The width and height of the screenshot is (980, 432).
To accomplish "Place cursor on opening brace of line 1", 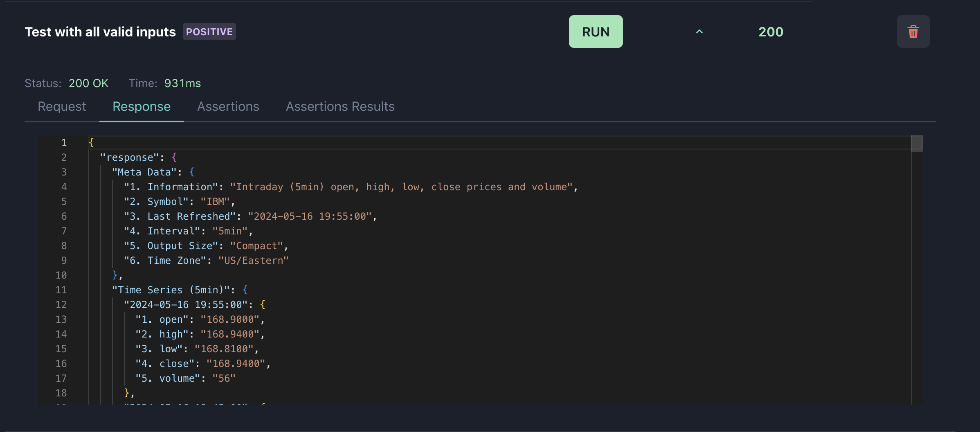I will (91, 143).
